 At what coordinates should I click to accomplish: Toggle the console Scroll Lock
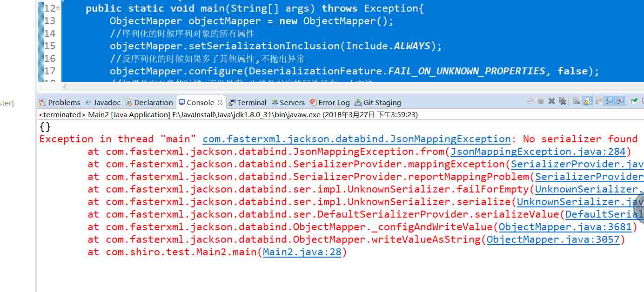[x=588, y=101]
